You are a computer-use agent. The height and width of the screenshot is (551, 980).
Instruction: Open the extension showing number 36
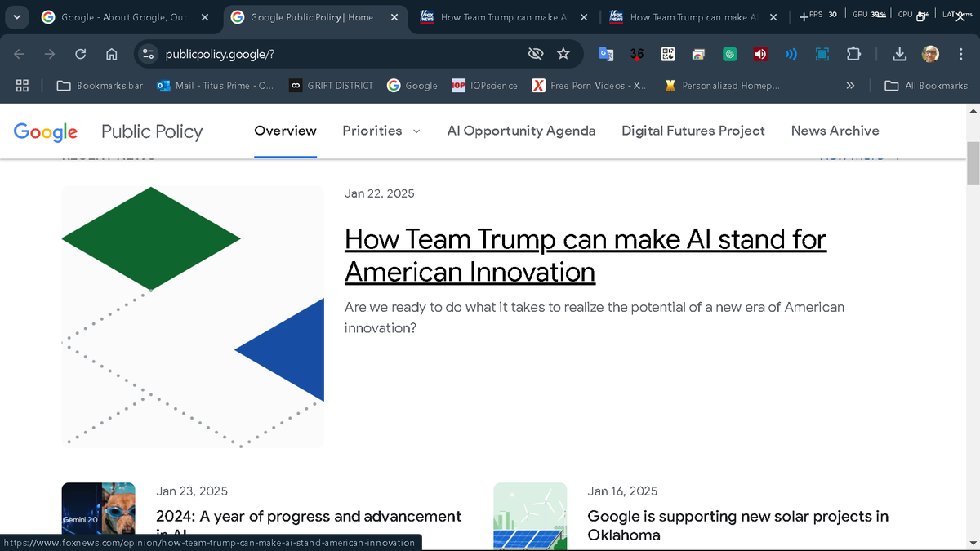637,54
